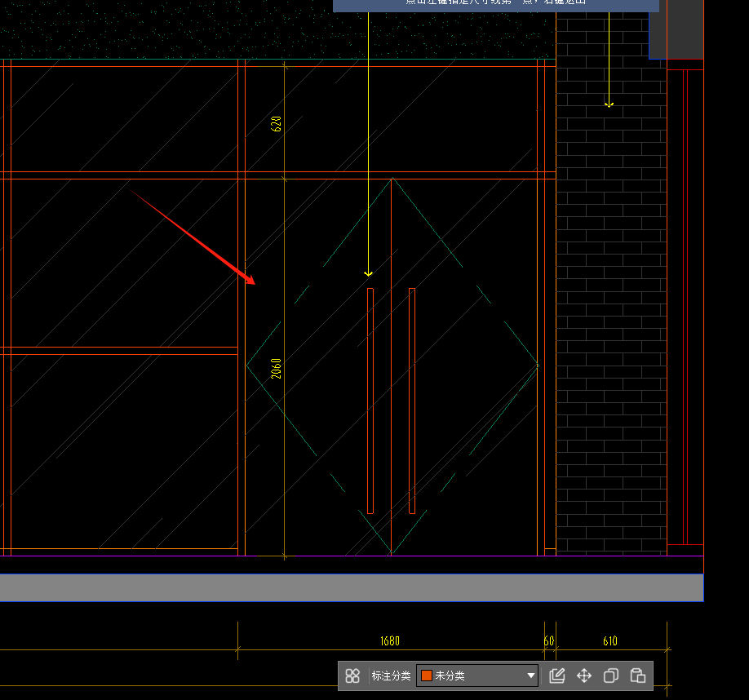Click the 标注分类 label
The height and width of the screenshot is (700, 749).
coord(391,676)
